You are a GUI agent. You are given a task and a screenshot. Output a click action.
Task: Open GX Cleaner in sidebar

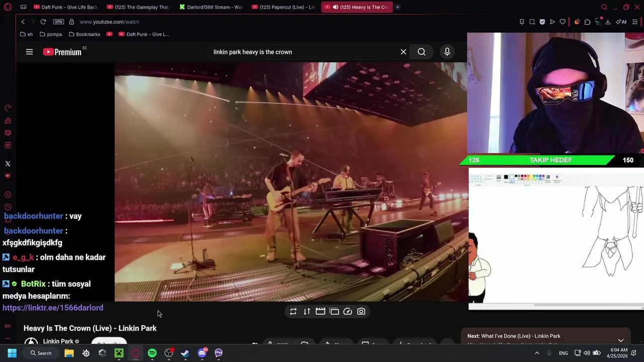coord(8,121)
